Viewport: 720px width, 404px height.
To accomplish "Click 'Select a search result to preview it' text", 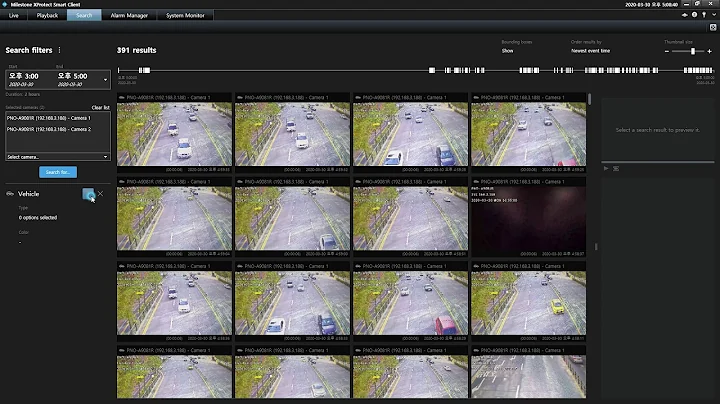I will [x=658, y=130].
